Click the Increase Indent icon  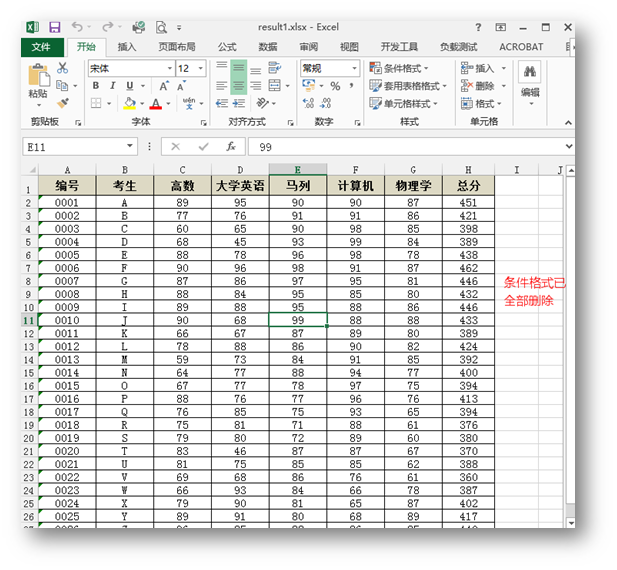click(238, 103)
